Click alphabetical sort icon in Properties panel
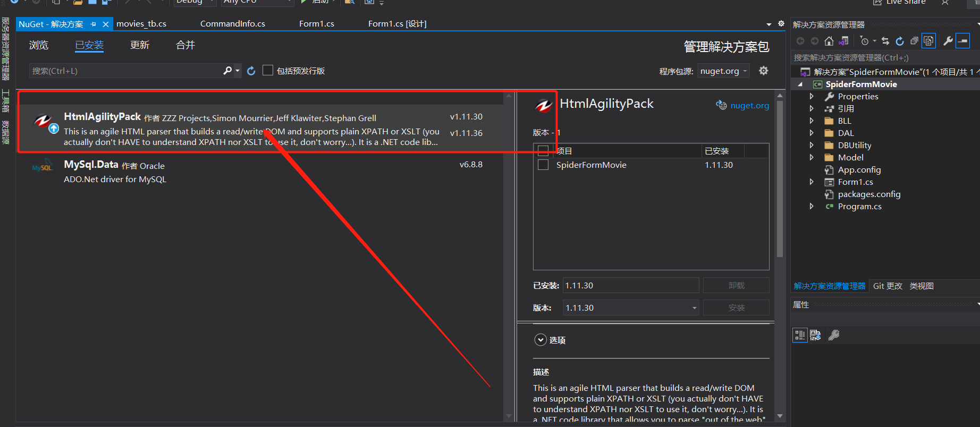The width and height of the screenshot is (980, 427). pyautogui.click(x=815, y=335)
